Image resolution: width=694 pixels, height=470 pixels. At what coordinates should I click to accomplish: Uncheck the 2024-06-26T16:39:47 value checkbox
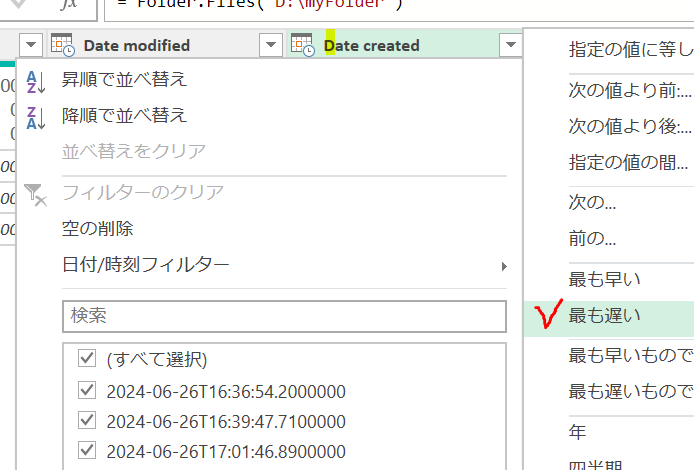click(86, 421)
